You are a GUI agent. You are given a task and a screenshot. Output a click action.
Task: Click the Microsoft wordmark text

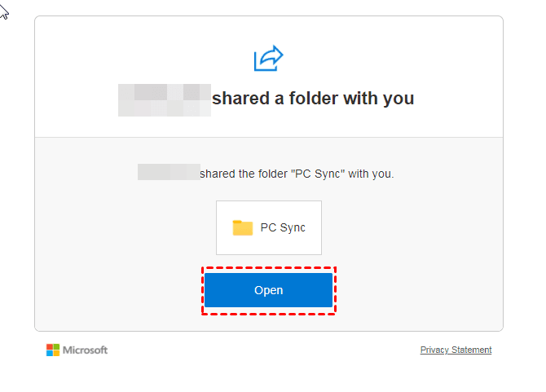(86, 350)
